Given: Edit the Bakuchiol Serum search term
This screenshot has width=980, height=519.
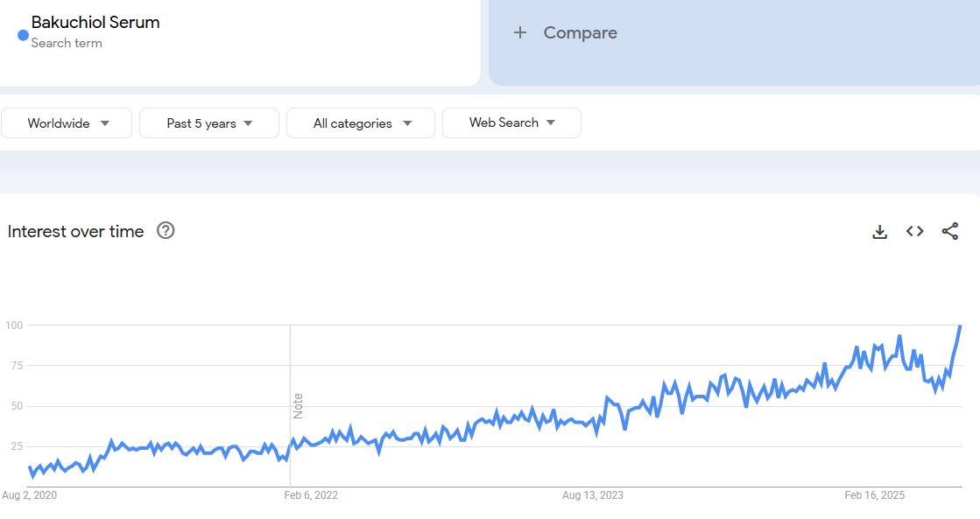Looking at the screenshot, I should pos(95,23).
